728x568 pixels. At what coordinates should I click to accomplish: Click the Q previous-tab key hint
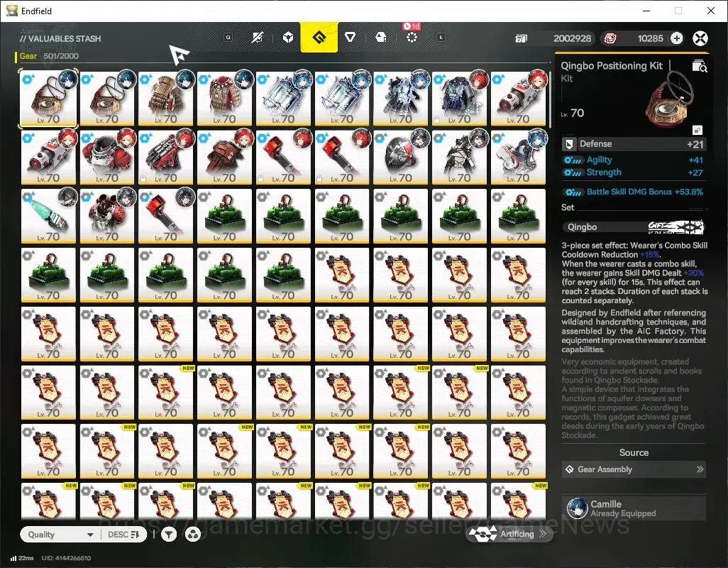[228, 37]
